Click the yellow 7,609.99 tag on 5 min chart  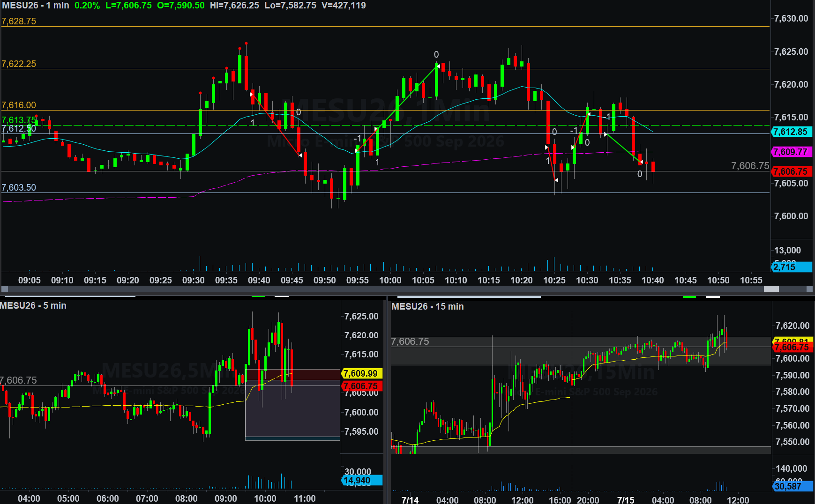[x=362, y=373]
